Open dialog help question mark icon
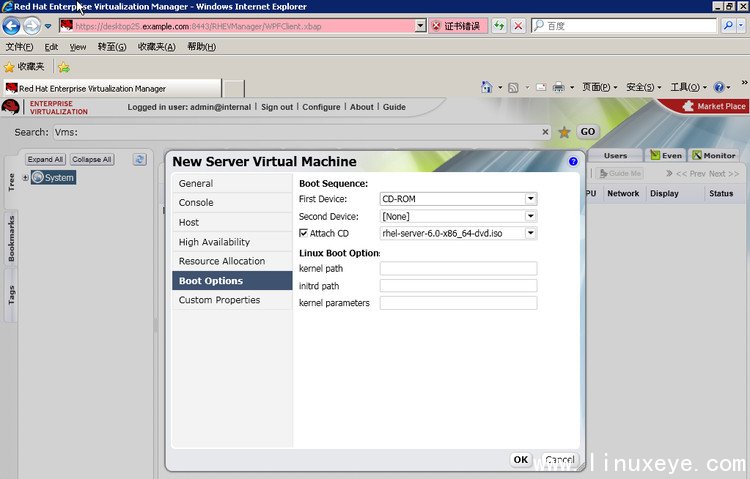This screenshot has height=479, width=750. [x=573, y=161]
